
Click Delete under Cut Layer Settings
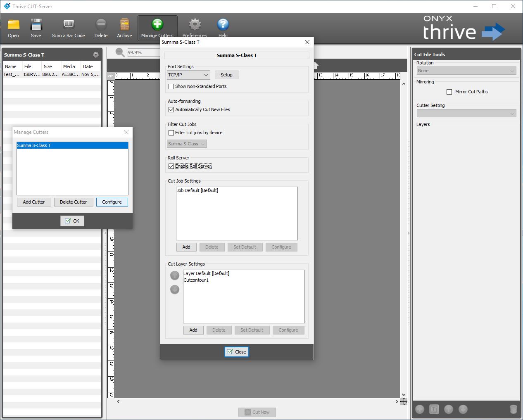pos(219,330)
